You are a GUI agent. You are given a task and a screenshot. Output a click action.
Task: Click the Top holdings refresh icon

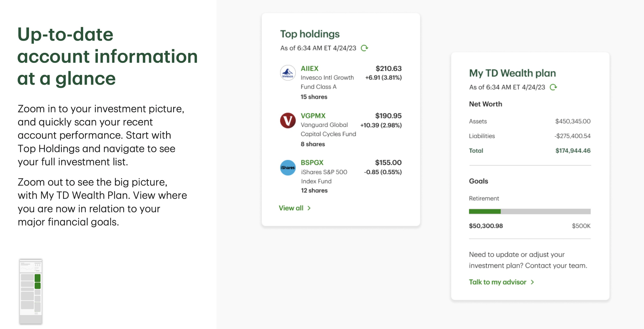click(364, 48)
